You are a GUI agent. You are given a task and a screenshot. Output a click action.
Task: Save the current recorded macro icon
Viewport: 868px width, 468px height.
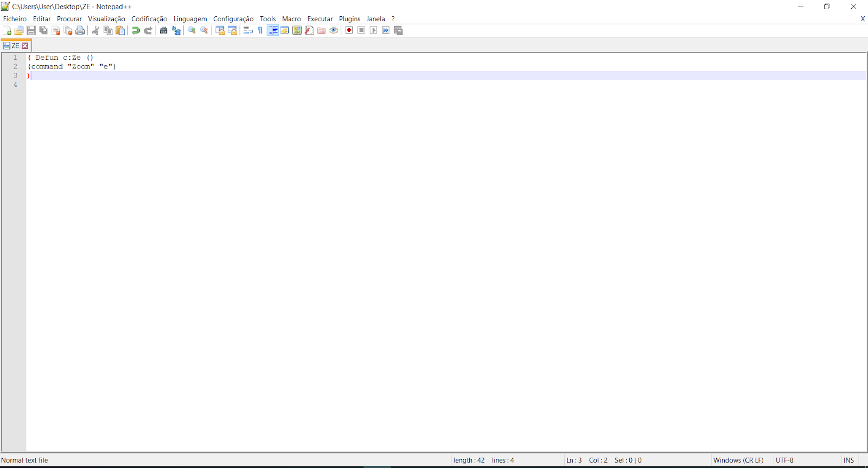pos(398,30)
